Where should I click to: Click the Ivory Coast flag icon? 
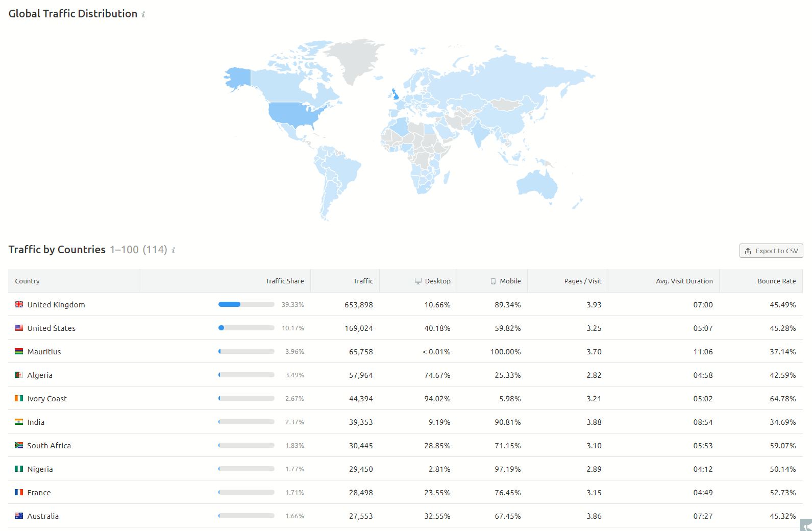[x=19, y=398]
